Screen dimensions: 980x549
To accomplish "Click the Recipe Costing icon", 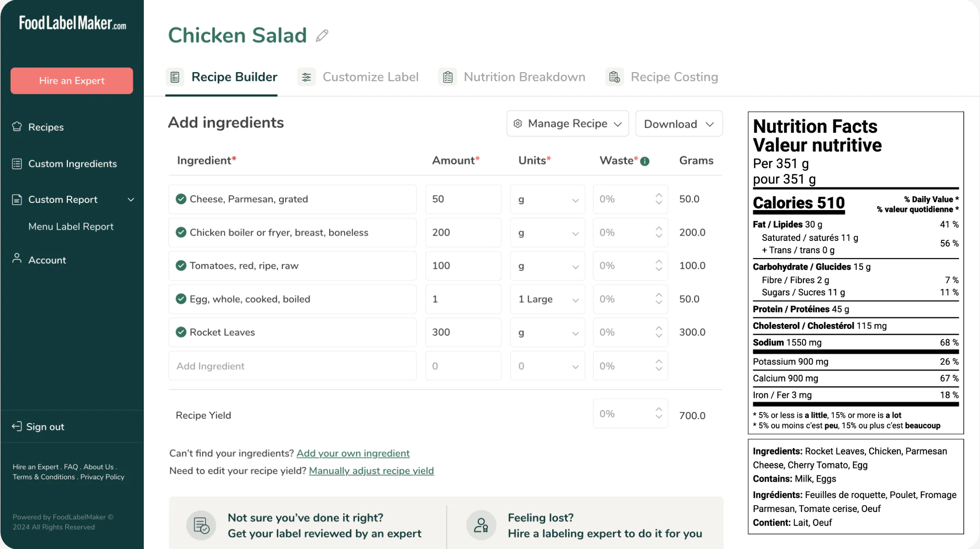I will tap(614, 76).
